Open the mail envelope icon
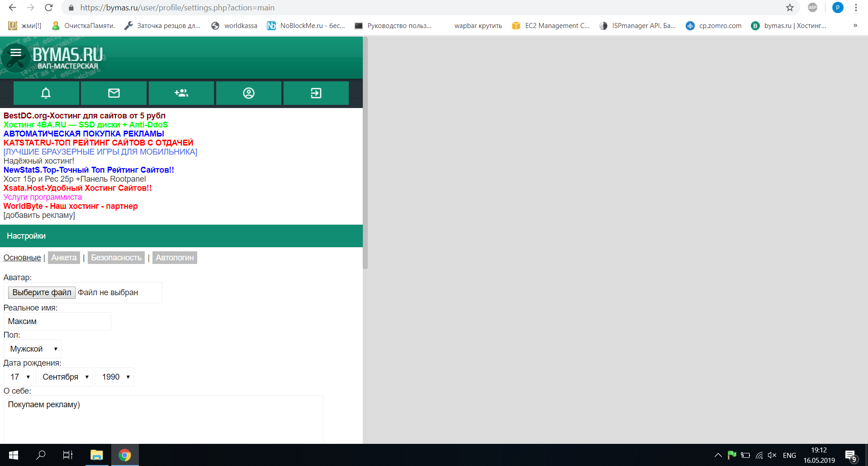The height and width of the screenshot is (466, 868). pos(114,93)
